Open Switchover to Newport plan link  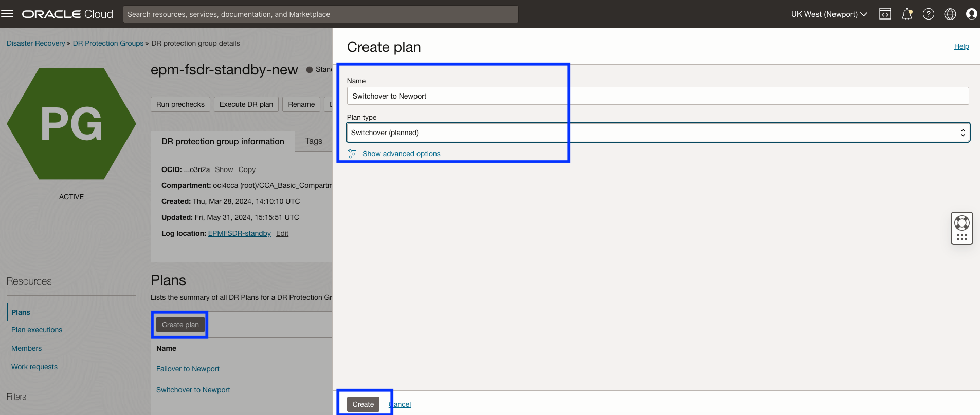(193, 390)
